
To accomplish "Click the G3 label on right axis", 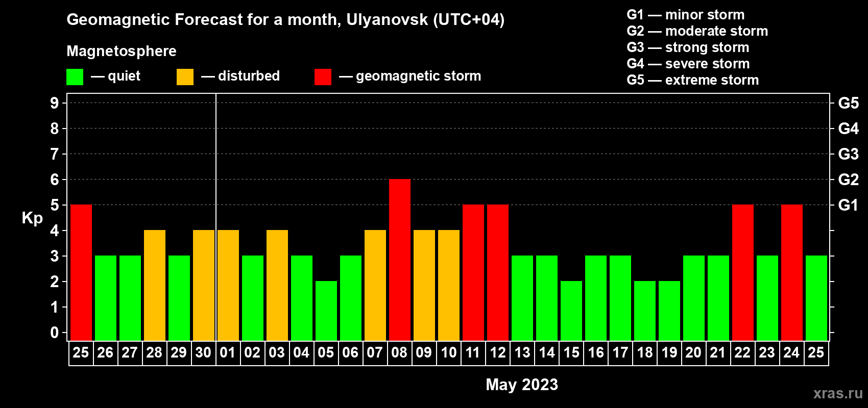I will pyautogui.click(x=849, y=154).
